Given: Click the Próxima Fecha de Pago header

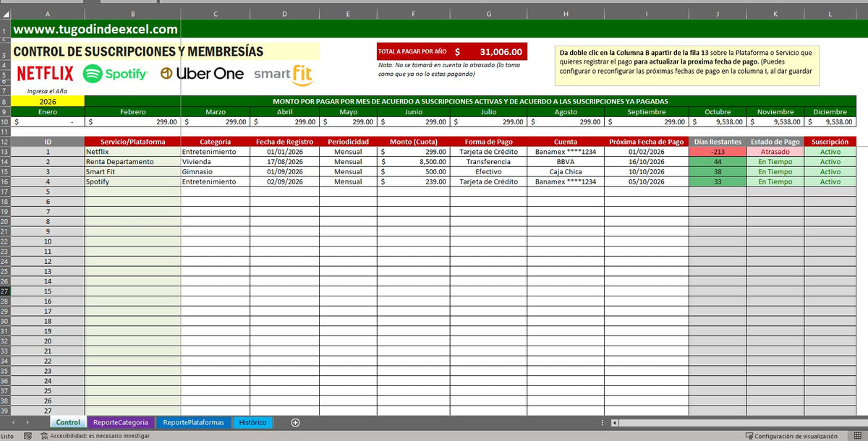Looking at the screenshot, I should coord(647,142).
